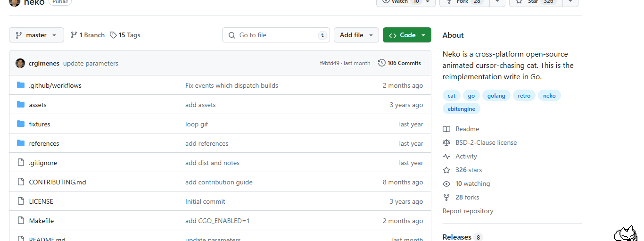Image resolution: width=644 pixels, height=241 pixels.
Task: View the 1 Branch link
Action: [88, 35]
